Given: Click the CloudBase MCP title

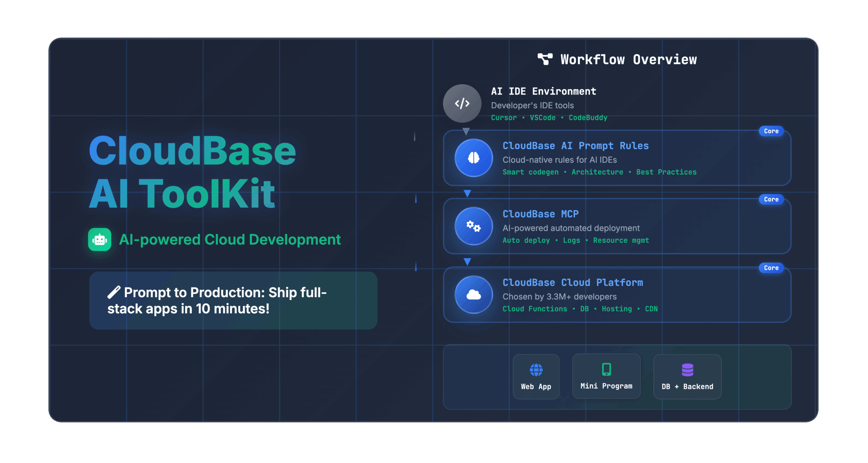Looking at the screenshot, I should tap(540, 214).
